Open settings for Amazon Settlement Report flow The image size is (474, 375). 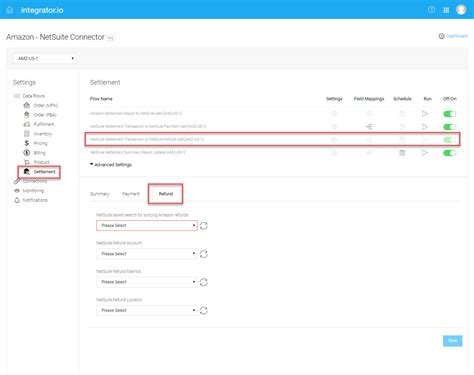pos(334,114)
